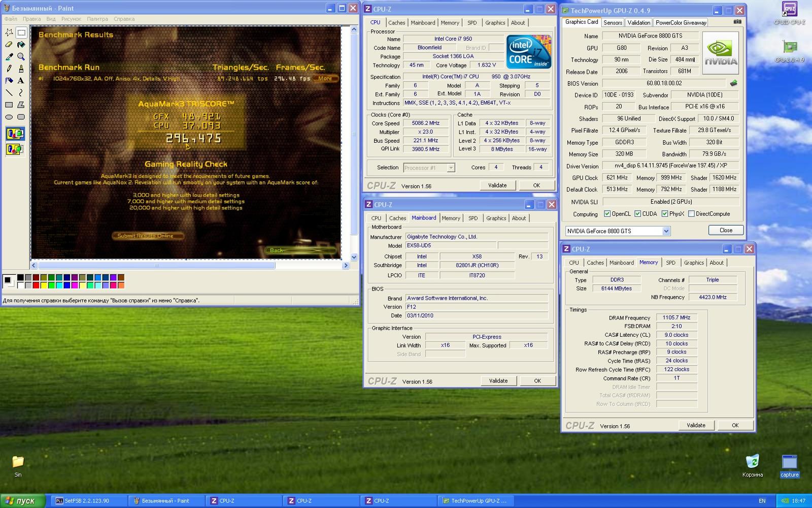Toggle the OpenCL checkbox in GPU-Z
The width and height of the screenshot is (812, 508).
click(x=607, y=214)
